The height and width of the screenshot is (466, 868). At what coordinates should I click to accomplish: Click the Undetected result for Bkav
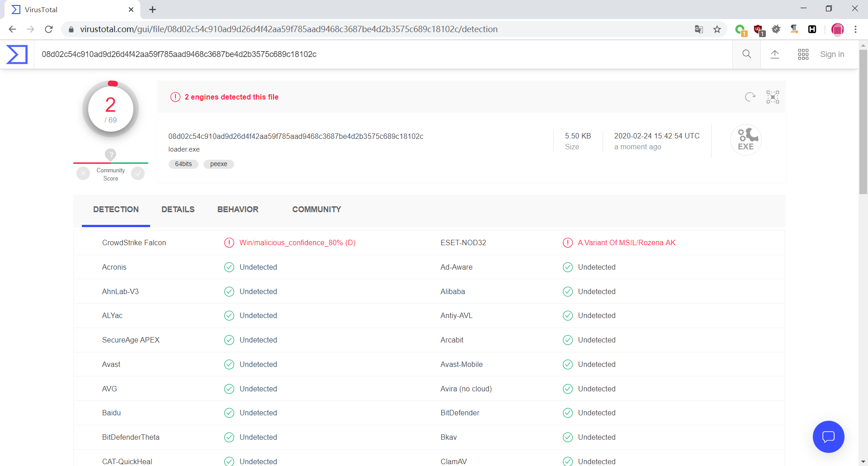597,437
